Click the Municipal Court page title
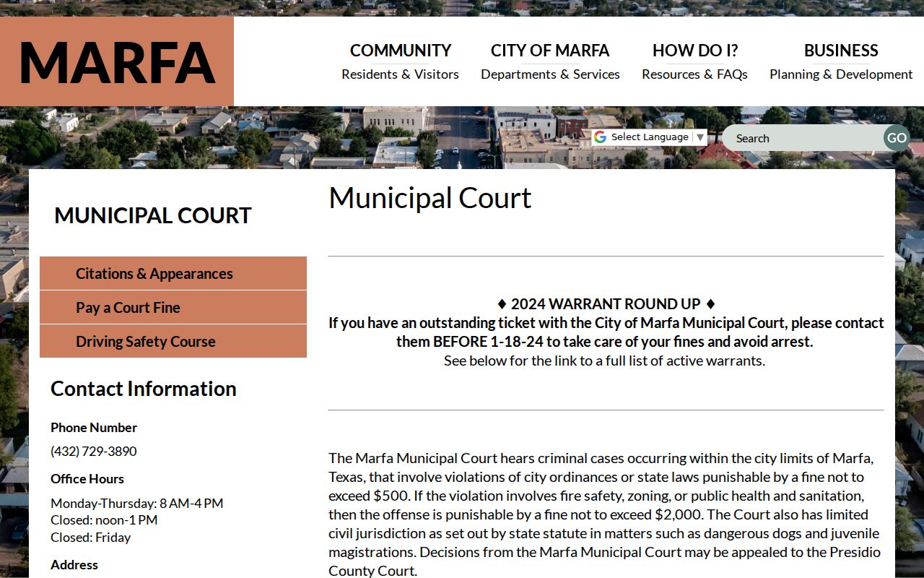 point(430,198)
